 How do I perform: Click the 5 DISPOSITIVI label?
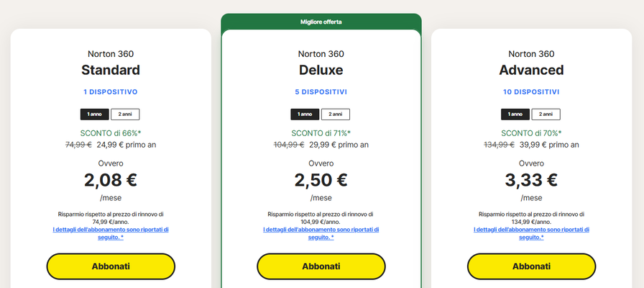321,92
